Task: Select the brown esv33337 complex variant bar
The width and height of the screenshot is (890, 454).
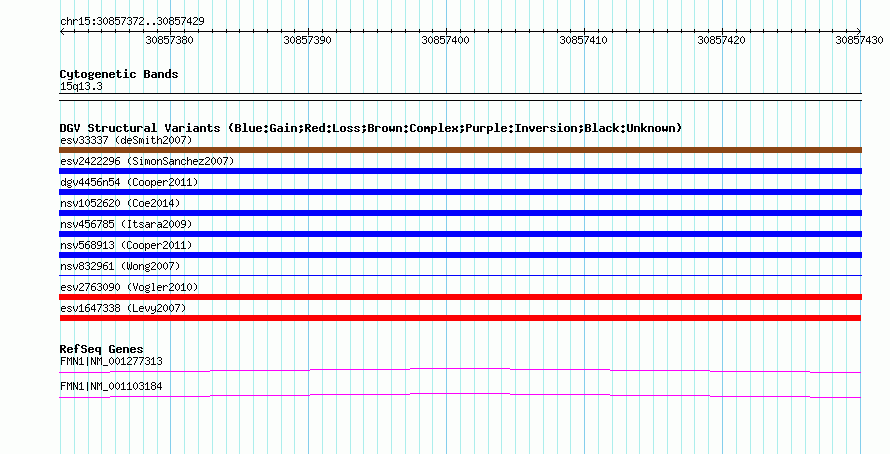Action: [460, 150]
